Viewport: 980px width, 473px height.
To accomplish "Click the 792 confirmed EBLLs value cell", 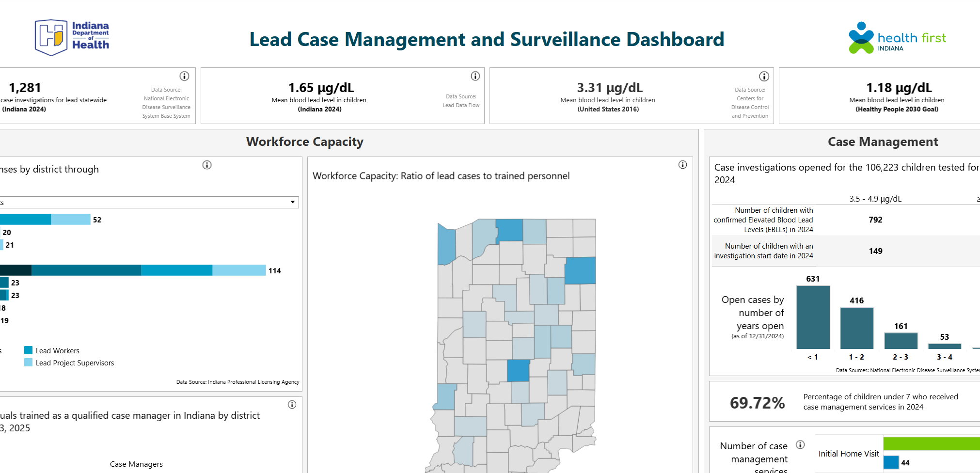I will 875,220.
